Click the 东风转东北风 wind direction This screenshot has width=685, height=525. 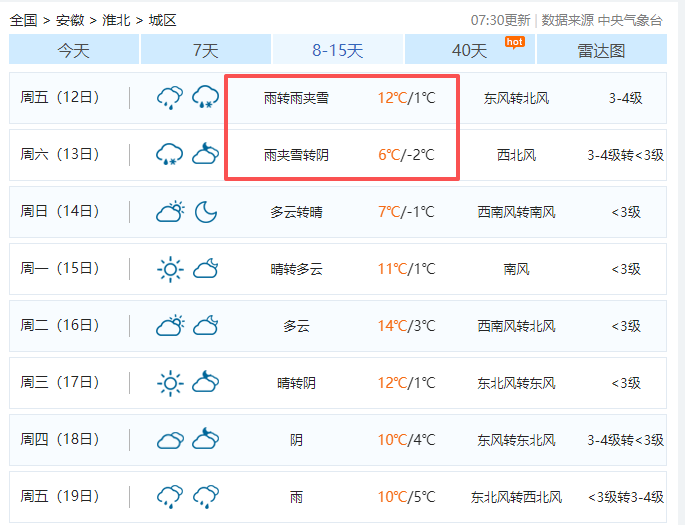pos(516,440)
